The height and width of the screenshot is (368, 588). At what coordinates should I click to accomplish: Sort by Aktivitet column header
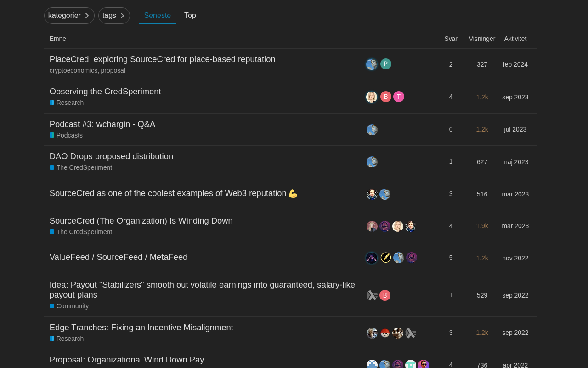coord(515,39)
